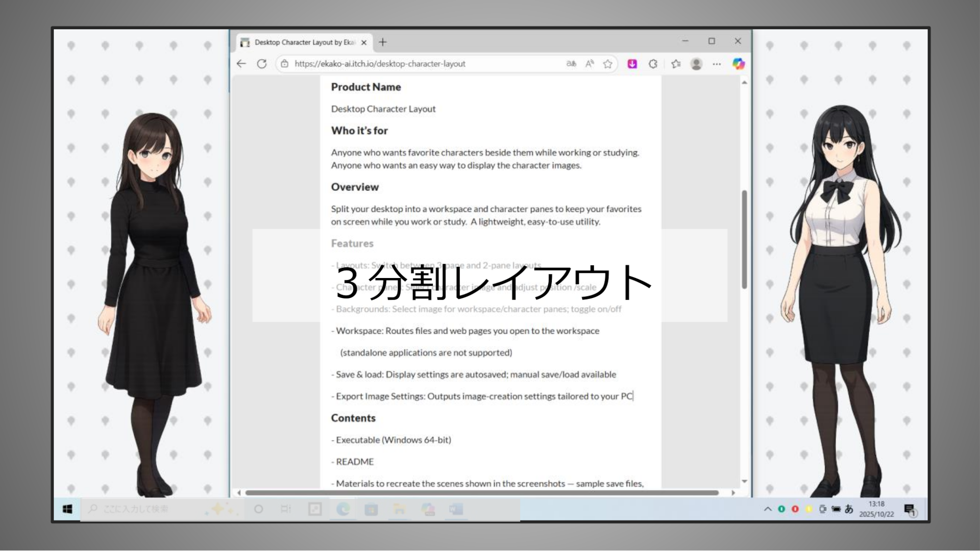
Task: Click the Read aloud icon
Action: [x=590, y=64]
